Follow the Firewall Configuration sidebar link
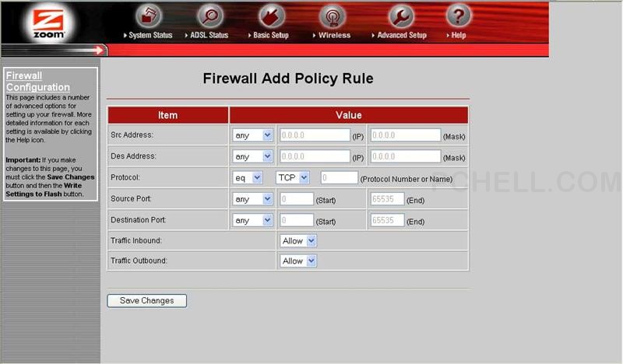Image resolution: width=623 pixels, height=364 pixels. [x=37, y=82]
